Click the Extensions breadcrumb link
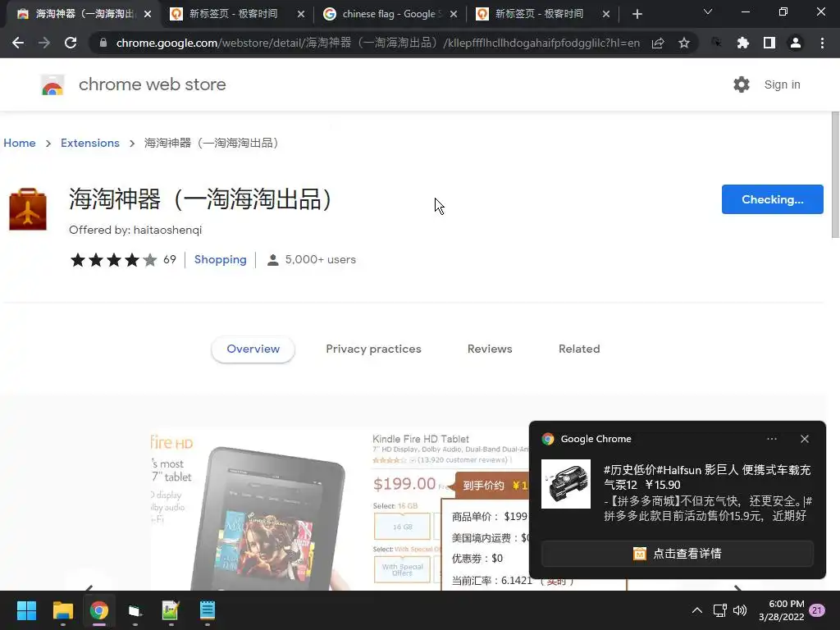 90,143
